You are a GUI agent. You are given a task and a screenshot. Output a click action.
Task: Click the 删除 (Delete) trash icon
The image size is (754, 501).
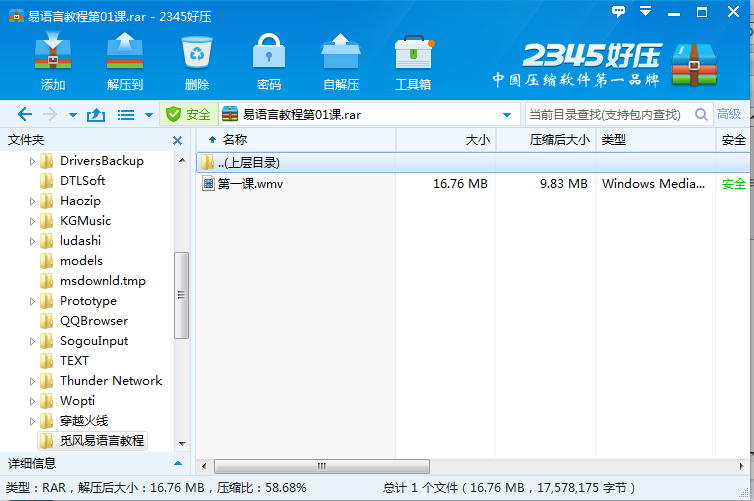tap(197, 61)
